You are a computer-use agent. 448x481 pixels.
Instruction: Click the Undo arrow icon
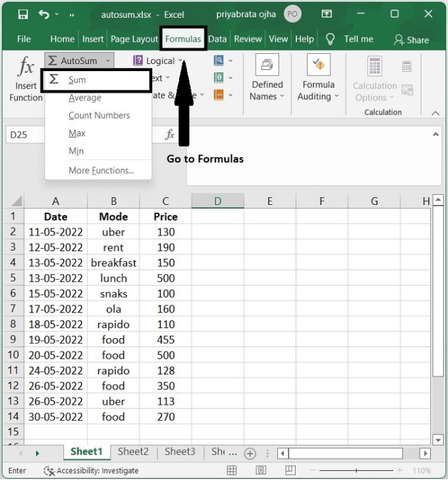pyautogui.click(x=44, y=14)
